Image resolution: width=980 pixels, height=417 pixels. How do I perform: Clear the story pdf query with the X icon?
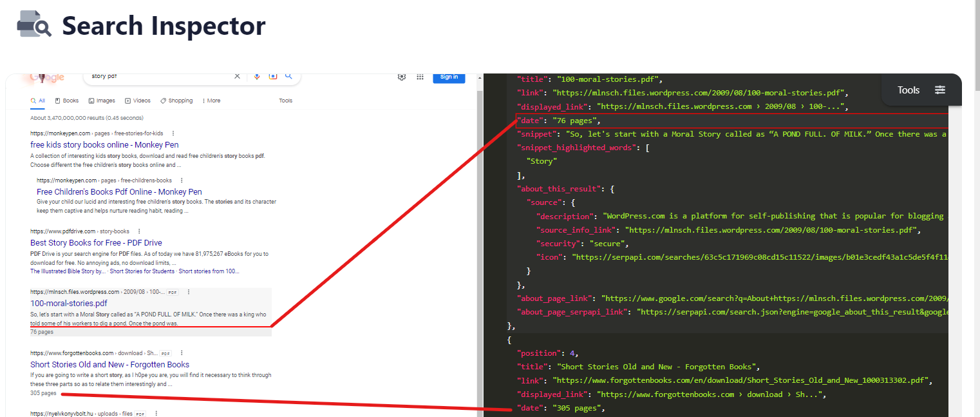(x=237, y=76)
